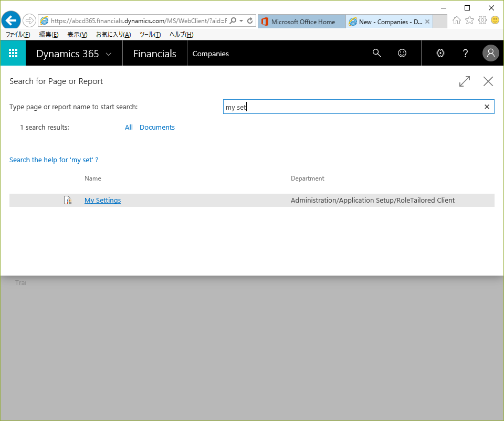This screenshot has width=504, height=421.
Task: Open the settings gear in header
Action: [x=440, y=53]
